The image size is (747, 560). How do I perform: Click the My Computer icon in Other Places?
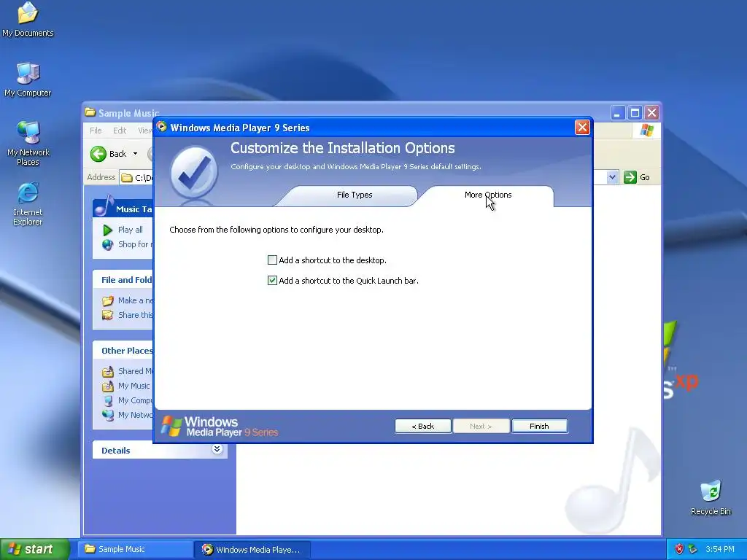tap(108, 400)
